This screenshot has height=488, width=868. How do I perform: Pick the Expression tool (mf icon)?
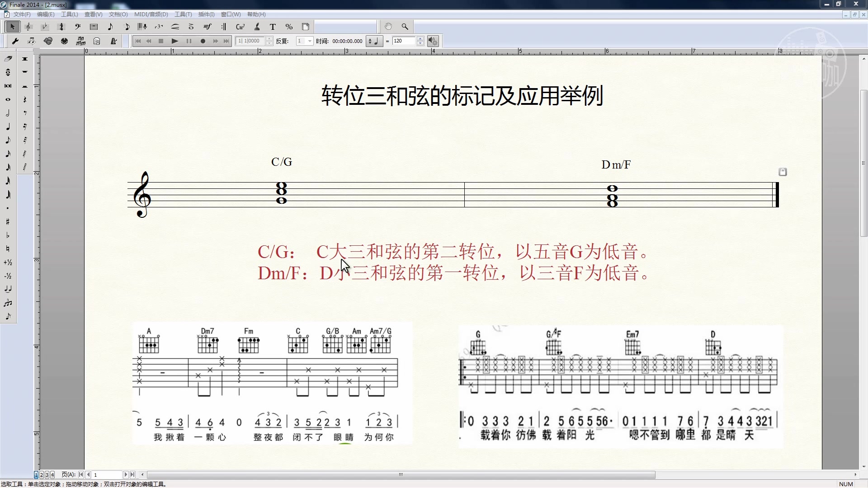(208, 27)
